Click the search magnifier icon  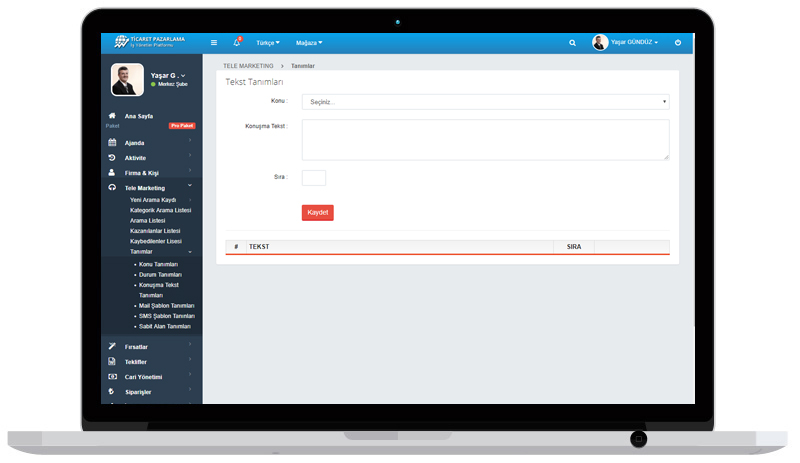572,43
